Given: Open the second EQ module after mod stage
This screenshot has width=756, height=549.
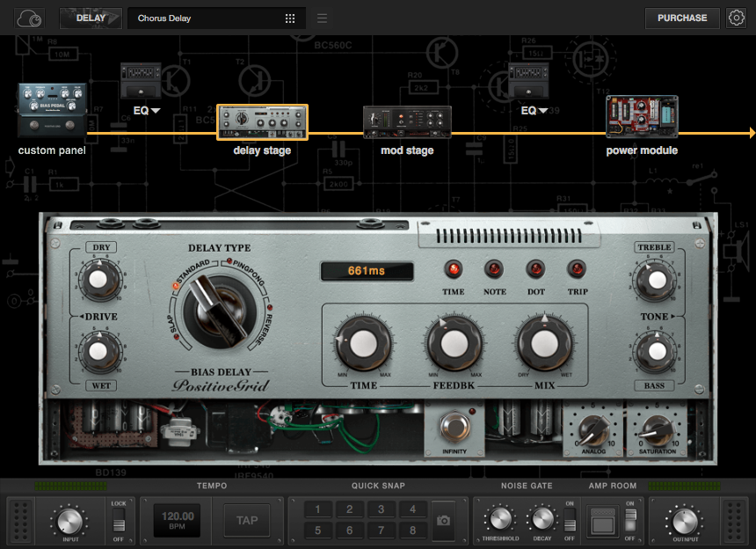Looking at the screenshot, I should (528, 81).
